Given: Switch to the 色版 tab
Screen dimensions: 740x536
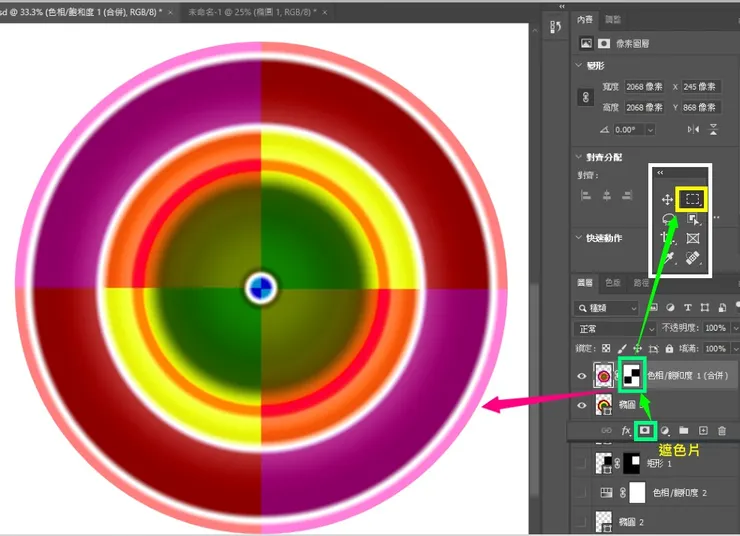Looking at the screenshot, I should tap(614, 283).
